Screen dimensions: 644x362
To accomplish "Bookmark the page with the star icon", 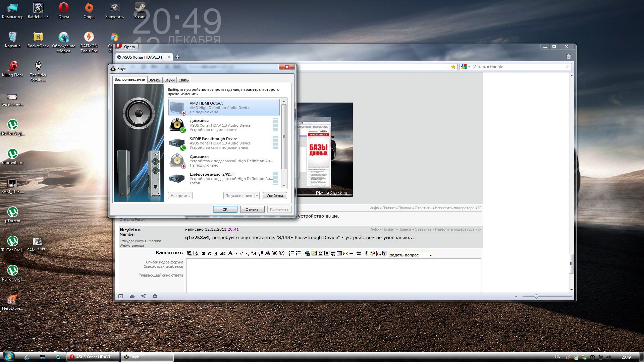I will 453,67.
